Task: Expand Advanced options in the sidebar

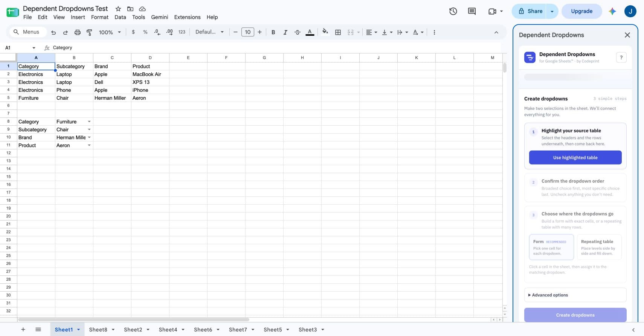Action: pos(575,295)
